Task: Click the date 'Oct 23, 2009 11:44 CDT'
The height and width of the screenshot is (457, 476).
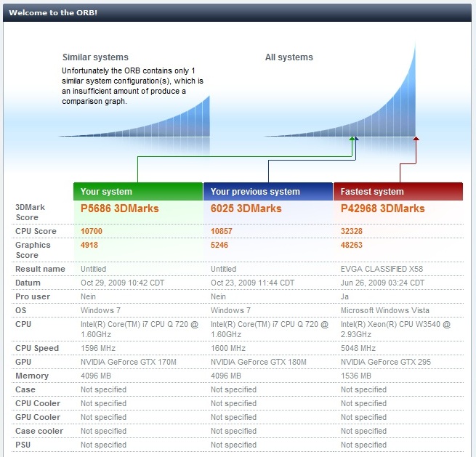Action: point(253,283)
